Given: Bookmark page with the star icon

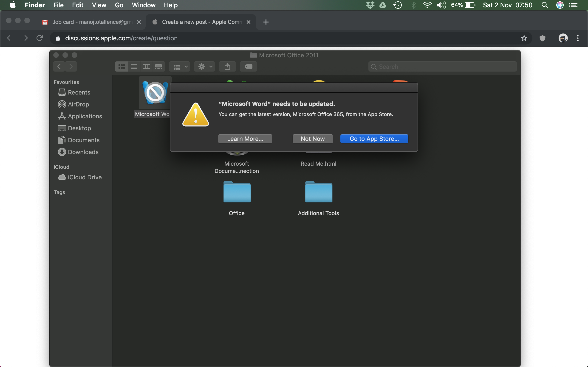Looking at the screenshot, I should [x=524, y=38].
